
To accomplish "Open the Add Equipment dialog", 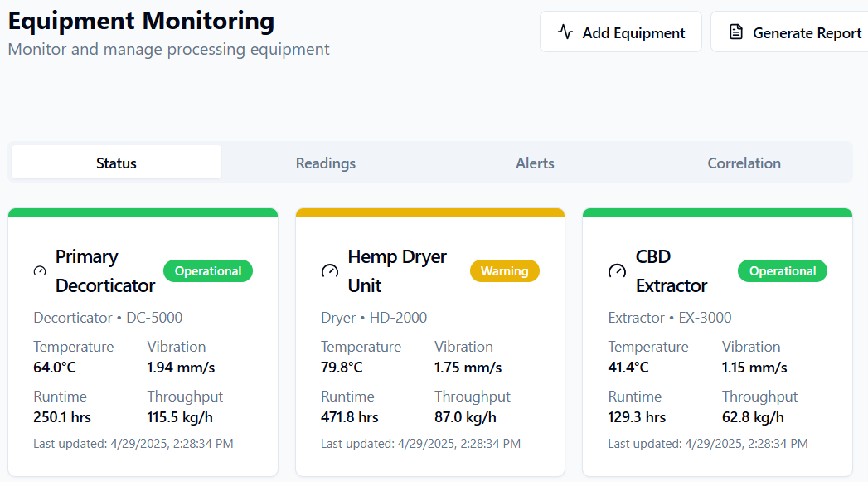I will (621, 32).
